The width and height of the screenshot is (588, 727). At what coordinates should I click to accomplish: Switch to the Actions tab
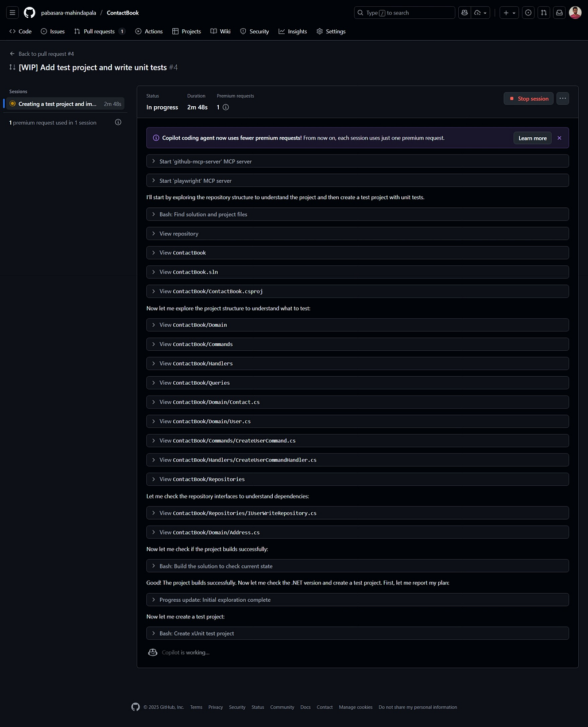point(149,32)
